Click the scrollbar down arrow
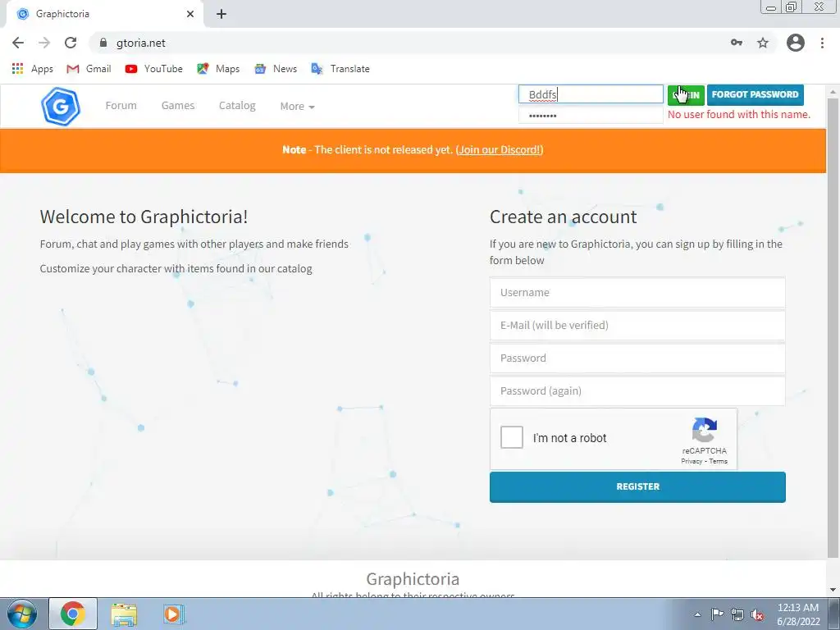 click(833, 590)
